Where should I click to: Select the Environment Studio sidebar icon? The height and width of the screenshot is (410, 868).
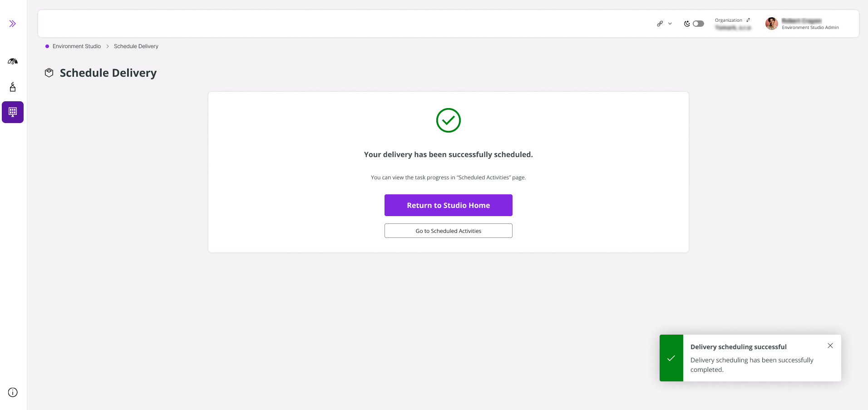pyautogui.click(x=13, y=112)
